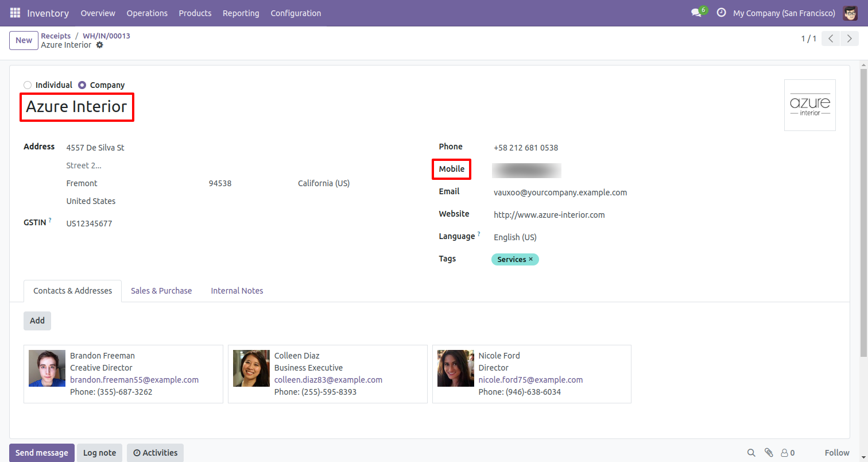Open the messages chat icon with badge

pos(699,13)
